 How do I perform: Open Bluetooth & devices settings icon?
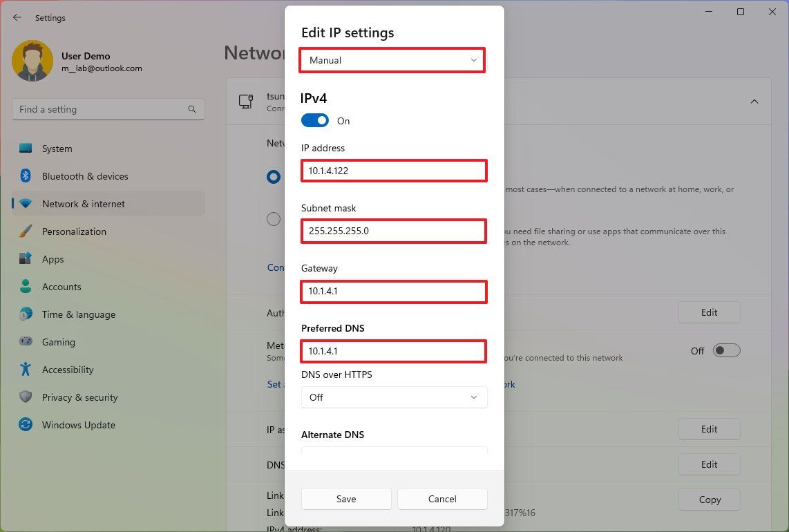26,176
